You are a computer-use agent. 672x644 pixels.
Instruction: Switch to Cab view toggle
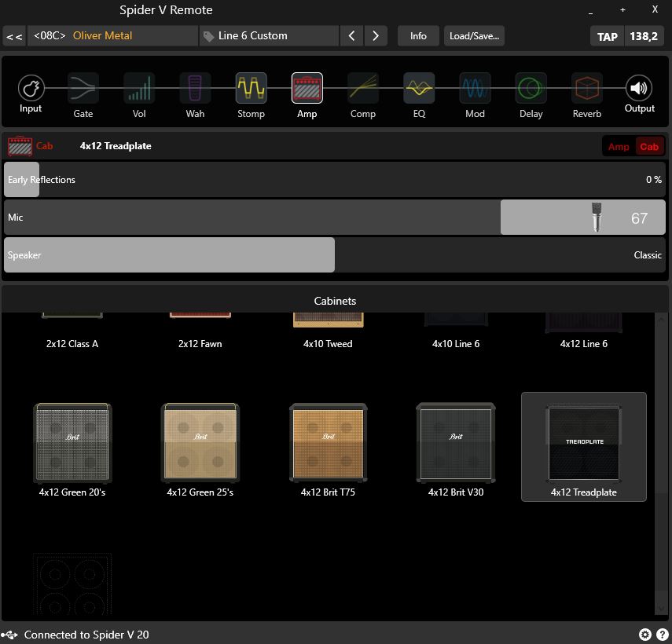(x=649, y=146)
